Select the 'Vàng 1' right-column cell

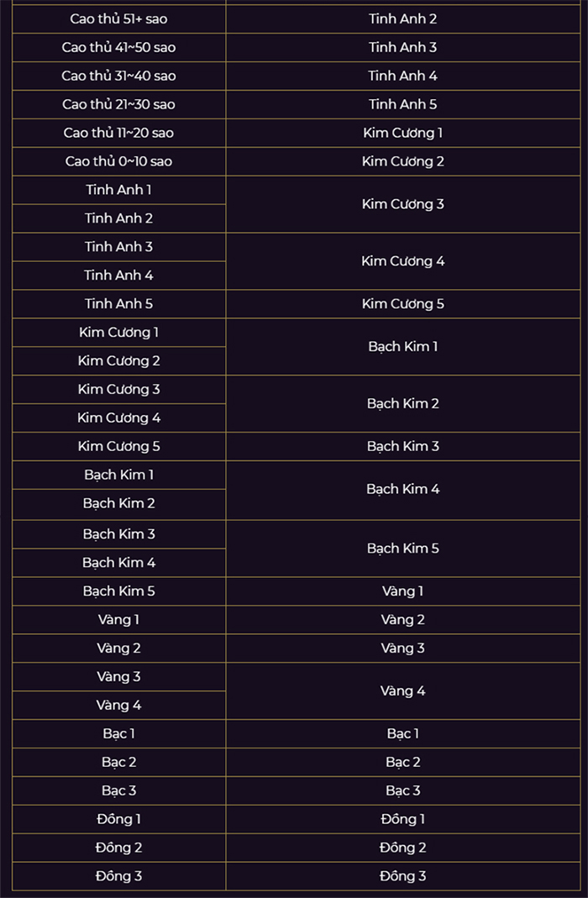coord(403,591)
